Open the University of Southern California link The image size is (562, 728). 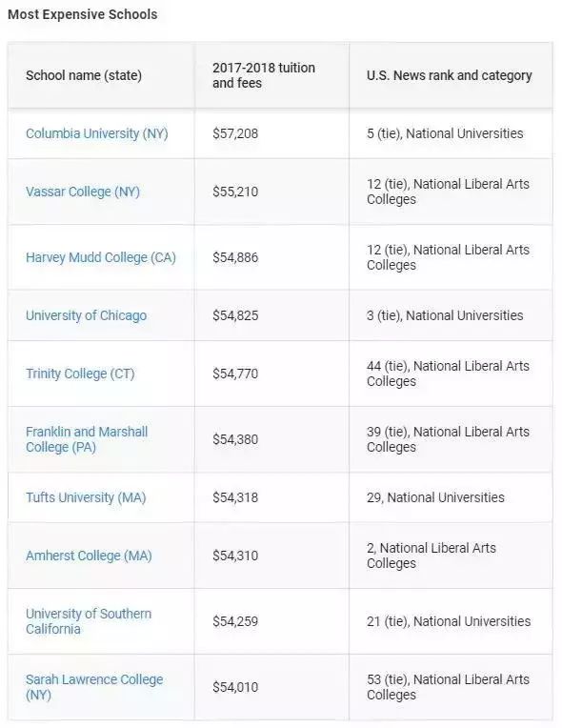[x=89, y=621]
